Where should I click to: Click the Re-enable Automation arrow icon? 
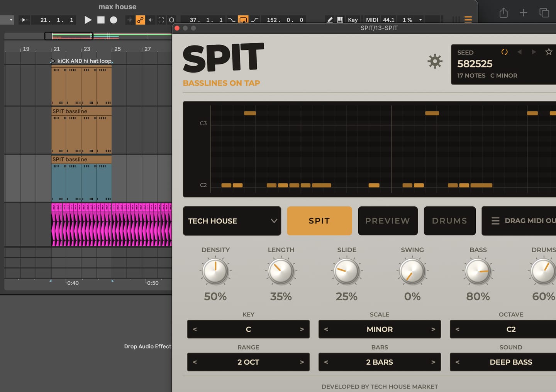click(151, 20)
